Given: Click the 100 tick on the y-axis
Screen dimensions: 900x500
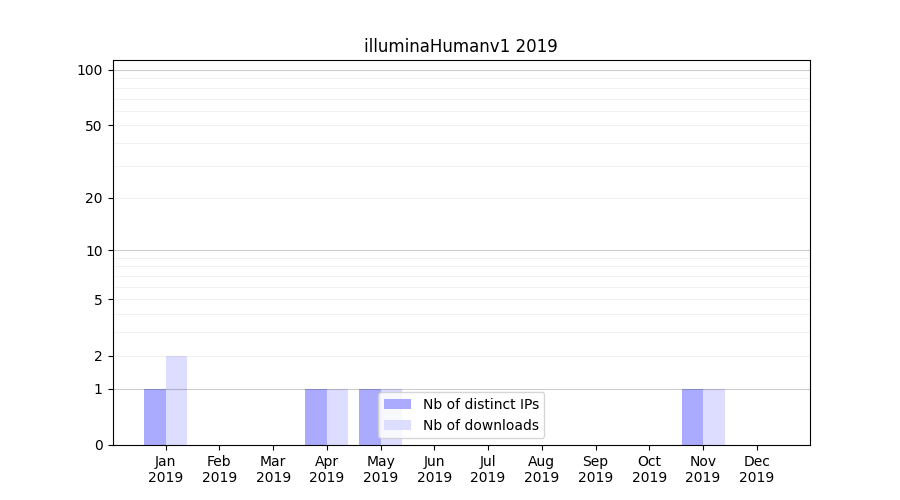Looking at the screenshot, I should click(x=90, y=70).
